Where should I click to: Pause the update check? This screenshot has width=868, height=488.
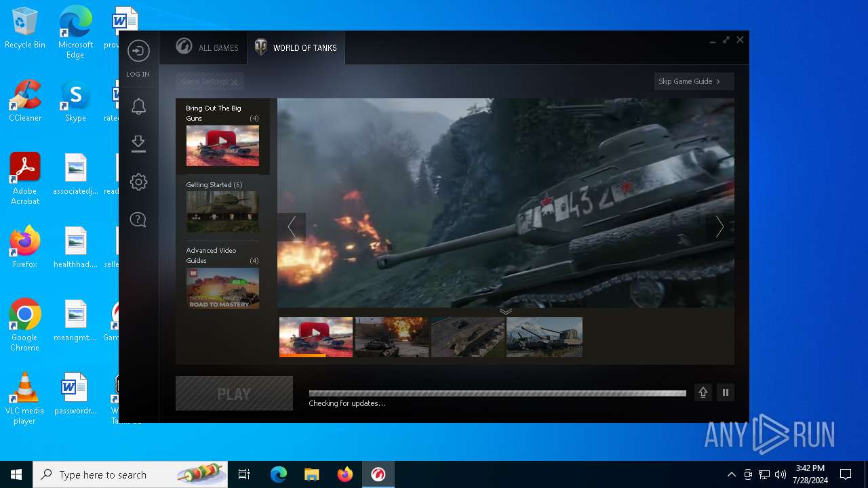[x=726, y=392]
